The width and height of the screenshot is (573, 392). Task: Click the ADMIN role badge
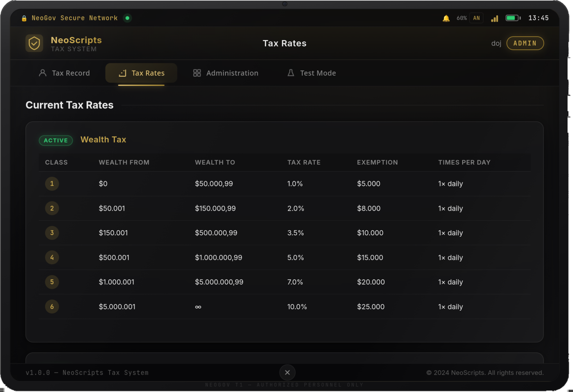pyautogui.click(x=525, y=43)
